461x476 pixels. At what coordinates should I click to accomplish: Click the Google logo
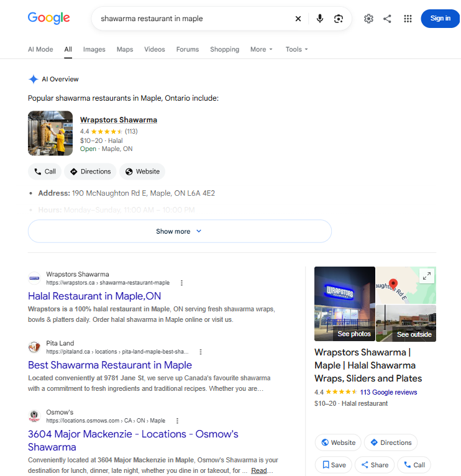(x=49, y=18)
